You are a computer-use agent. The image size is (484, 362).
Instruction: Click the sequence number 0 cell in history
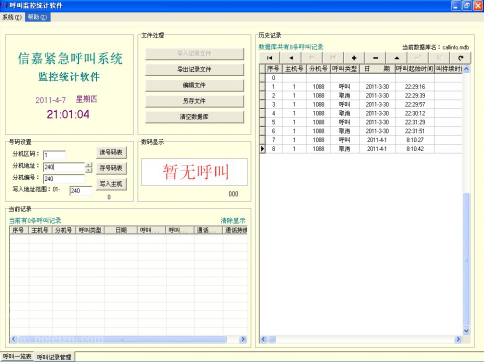(274, 78)
